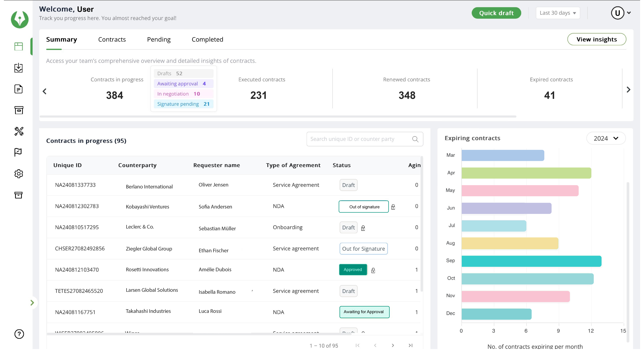Switch to the Contracts tab
This screenshot has width=644, height=354.
click(x=112, y=39)
